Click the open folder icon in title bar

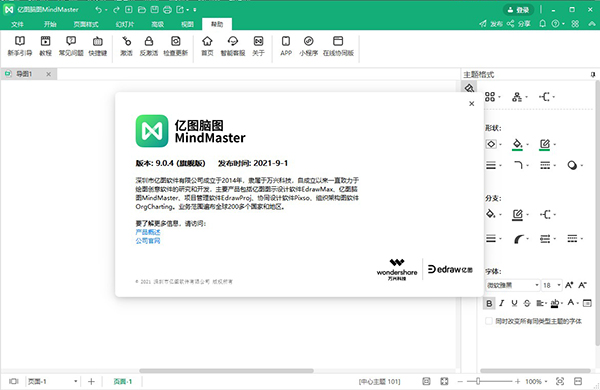coord(142,10)
